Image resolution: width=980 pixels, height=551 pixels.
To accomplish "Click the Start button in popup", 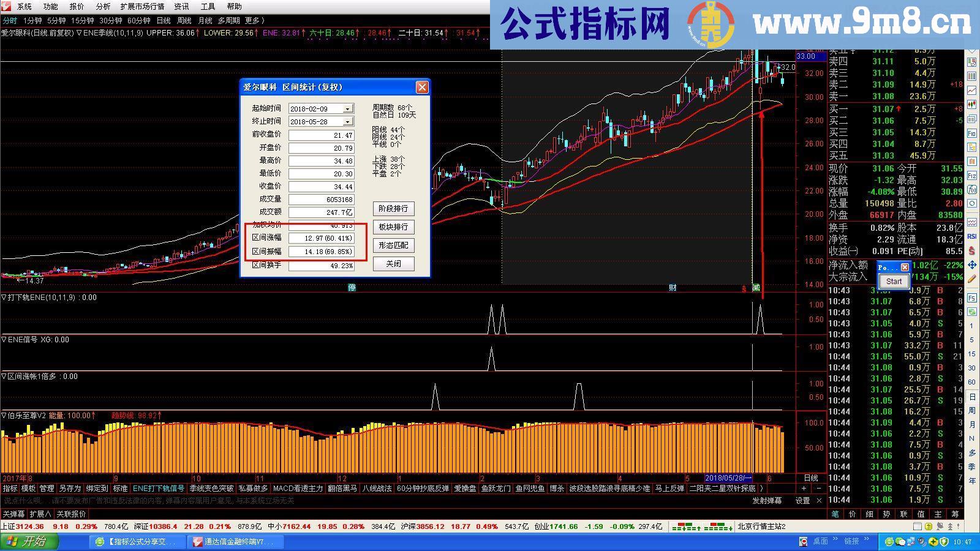I will [x=894, y=282].
